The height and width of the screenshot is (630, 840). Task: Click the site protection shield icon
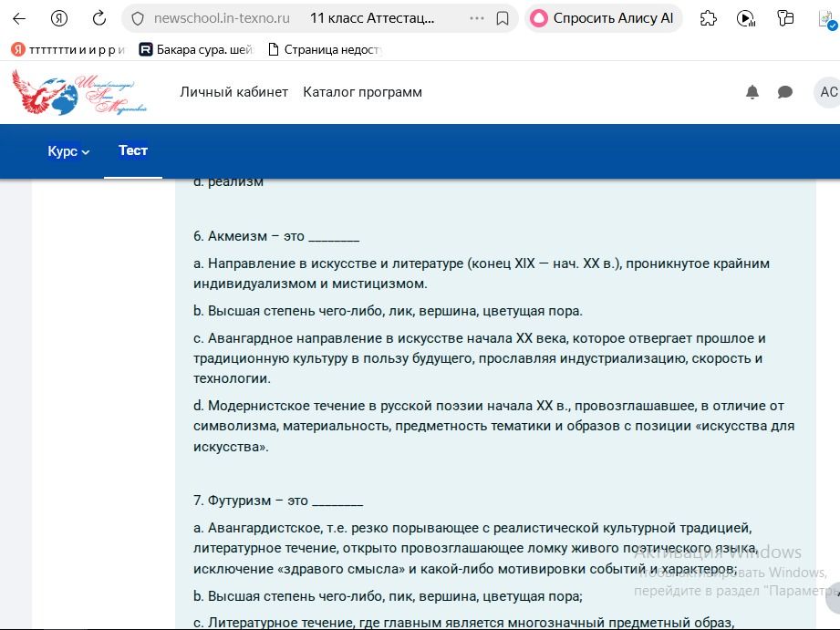point(138,19)
